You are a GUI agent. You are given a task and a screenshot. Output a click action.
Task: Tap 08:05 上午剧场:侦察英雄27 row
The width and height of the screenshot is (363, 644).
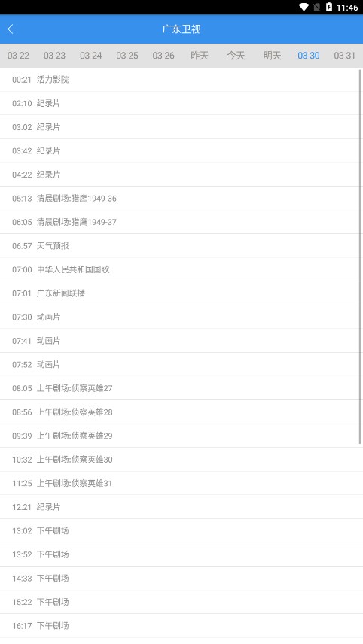coord(181,388)
